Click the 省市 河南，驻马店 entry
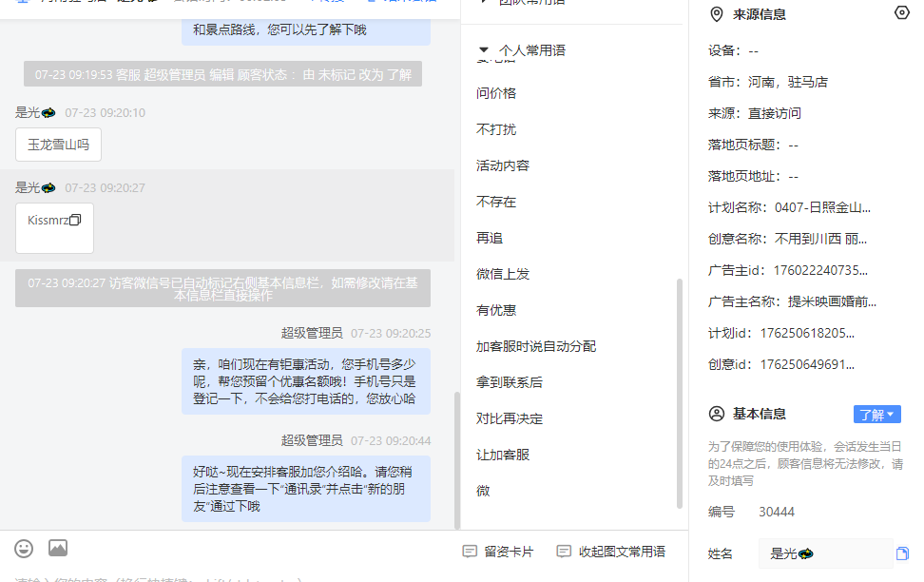 [x=768, y=82]
